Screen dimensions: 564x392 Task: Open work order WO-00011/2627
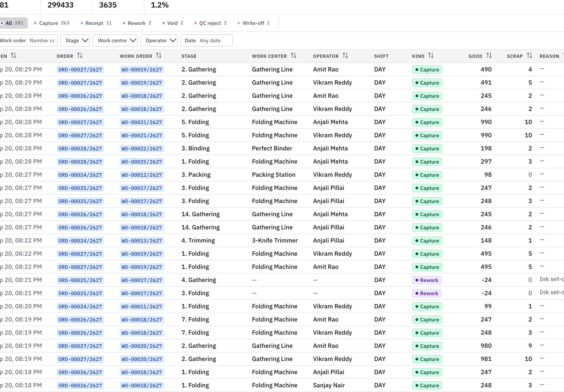[x=142, y=307]
